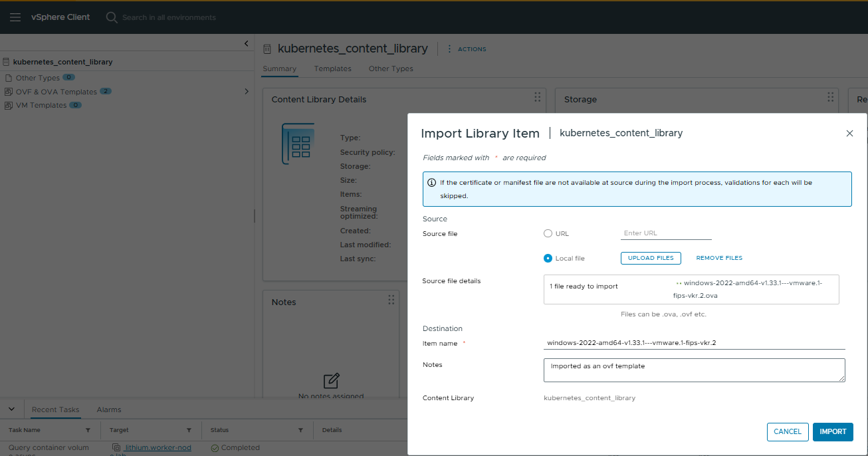
Task: Select the Local file radio button
Action: click(548, 258)
